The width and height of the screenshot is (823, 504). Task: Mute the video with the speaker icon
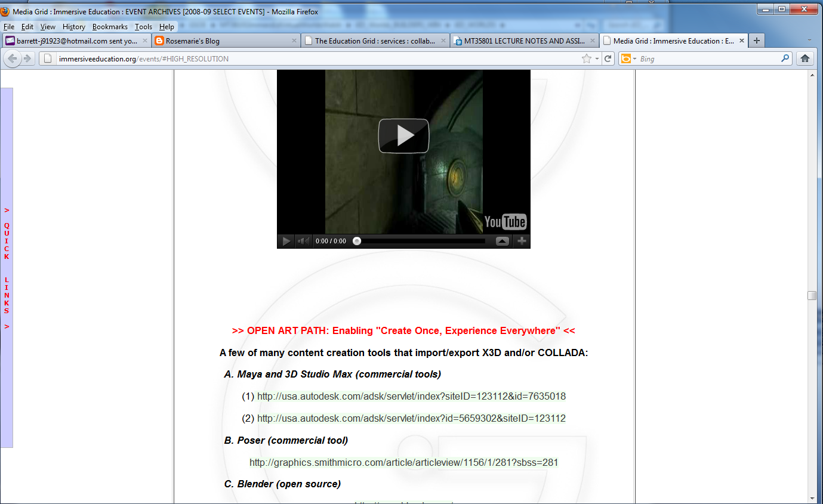coord(304,241)
